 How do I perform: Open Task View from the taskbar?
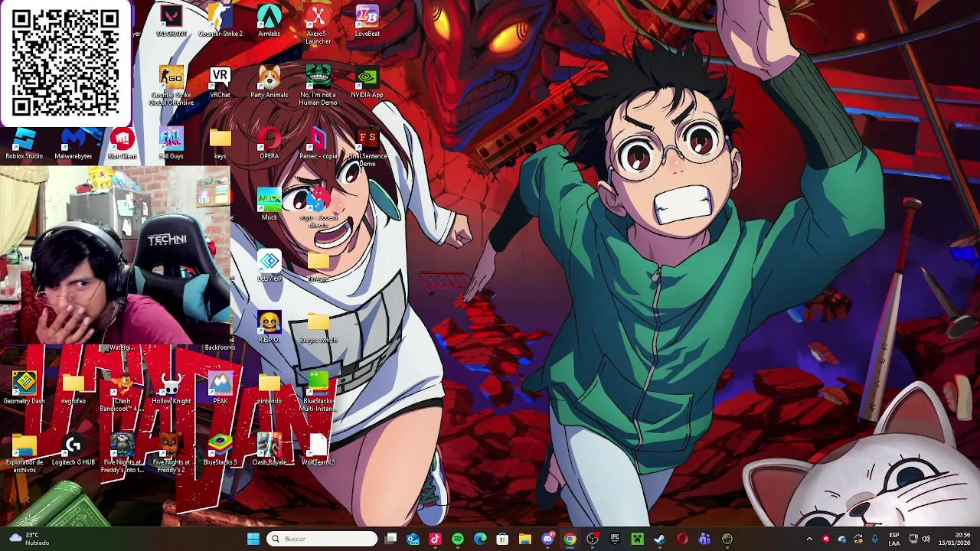pyautogui.click(x=390, y=539)
